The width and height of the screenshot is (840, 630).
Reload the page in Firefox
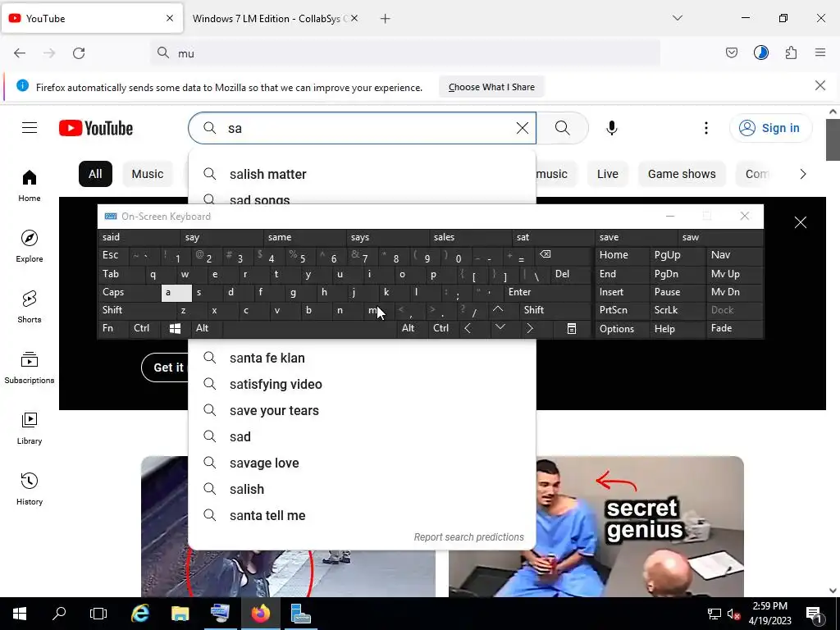click(79, 53)
